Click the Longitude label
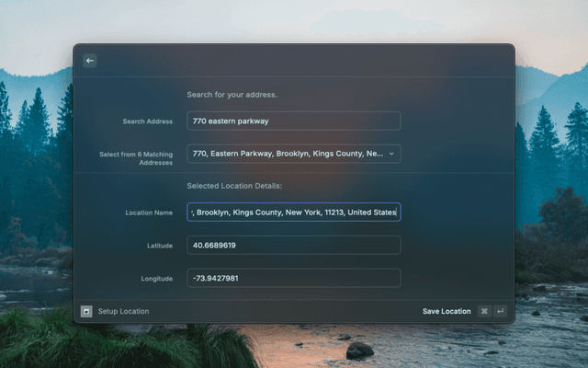The width and height of the screenshot is (588, 368). 156,277
